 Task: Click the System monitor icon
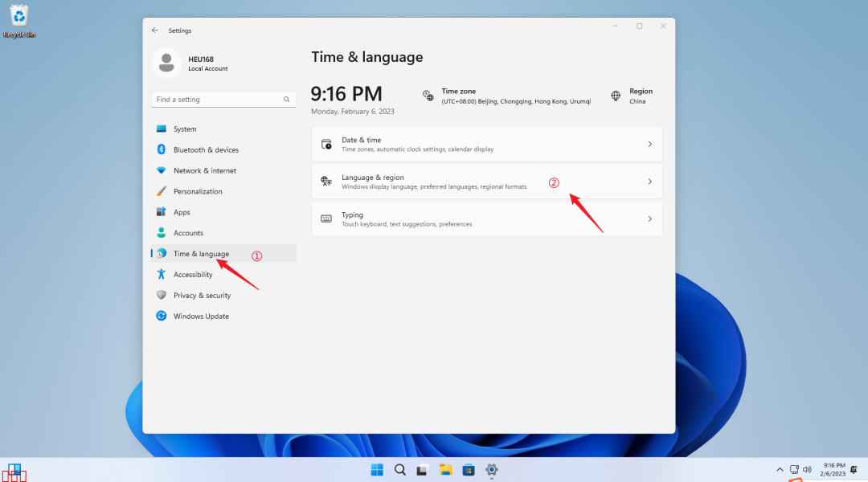tap(161, 129)
